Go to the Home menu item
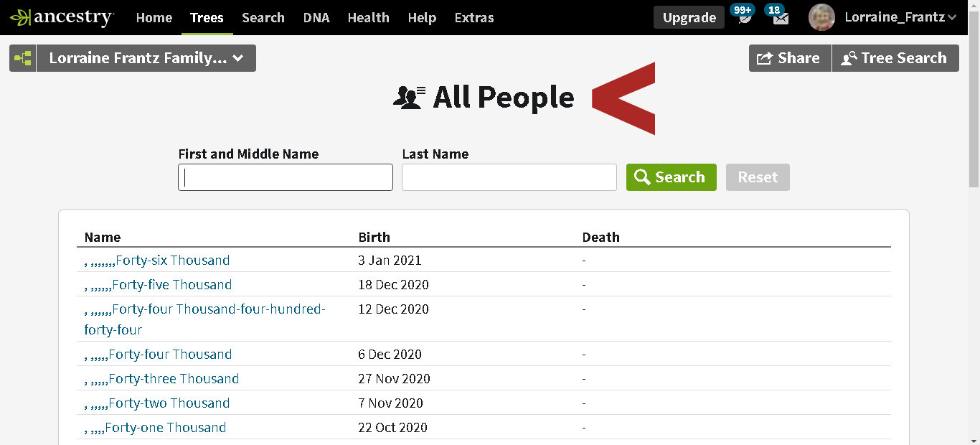Viewport: 980px width, 445px height. (x=154, y=17)
